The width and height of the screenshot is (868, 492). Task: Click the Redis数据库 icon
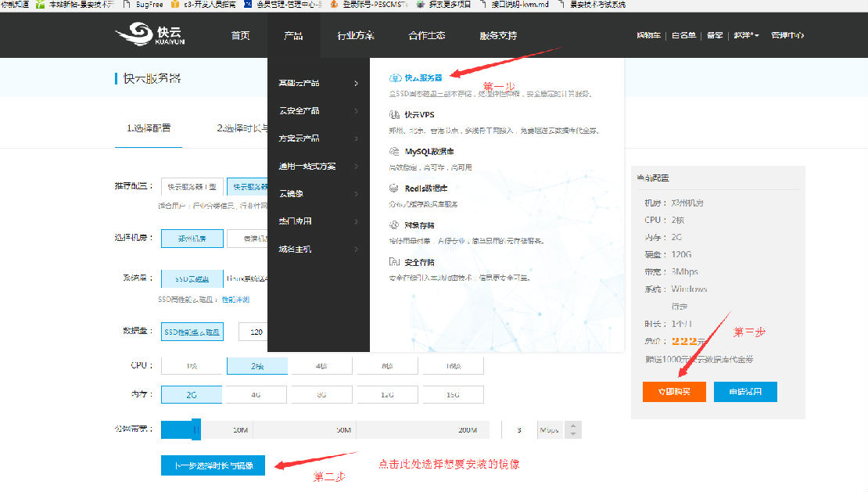tap(396, 189)
